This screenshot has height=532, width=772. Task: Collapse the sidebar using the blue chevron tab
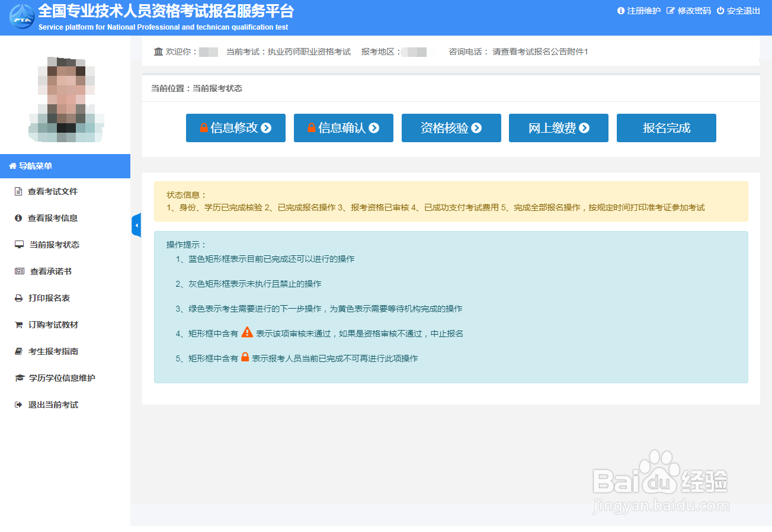pos(136,225)
